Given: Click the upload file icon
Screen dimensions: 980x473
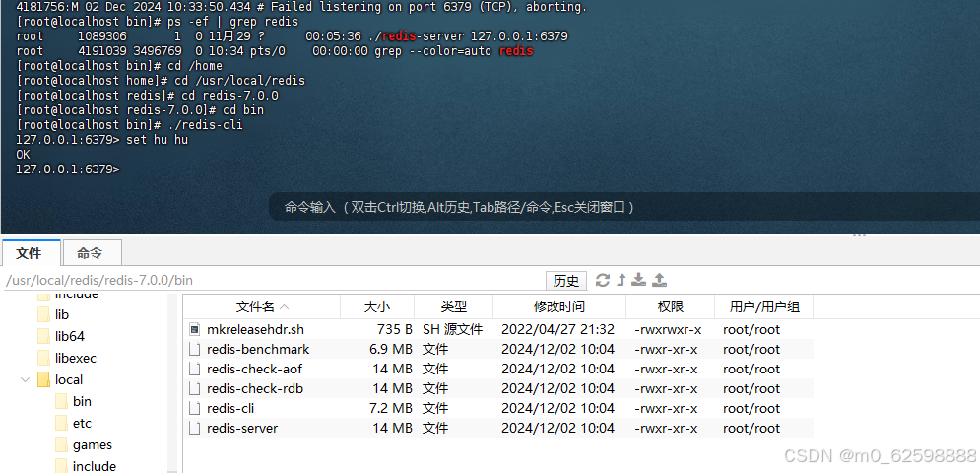Looking at the screenshot, I should tap(659, 280).
